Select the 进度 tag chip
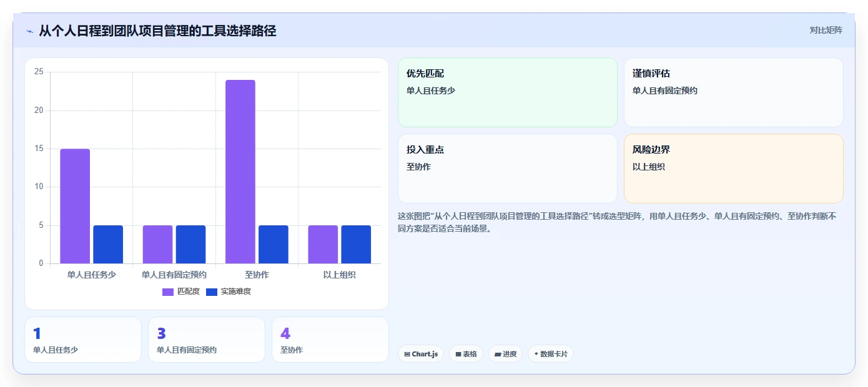Image resolution: width=868 pixels, height=387 pixels. pos(505,354)
